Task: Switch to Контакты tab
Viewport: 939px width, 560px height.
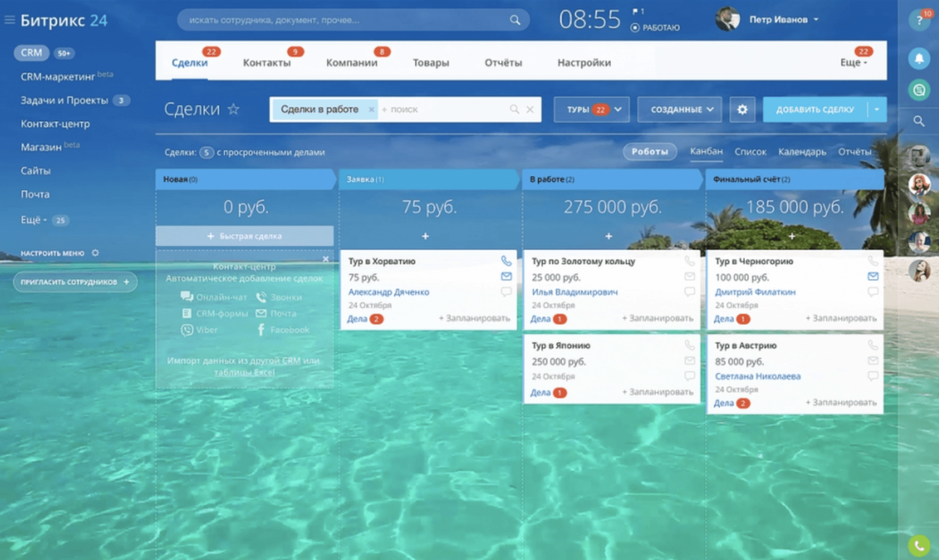Action: (267, 62)
